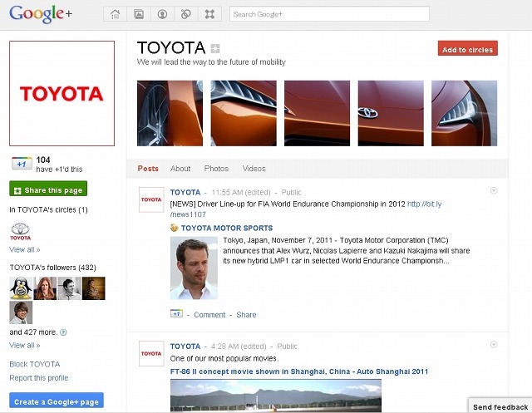Click Public label on 11:55 AM post
This screenshot has height=413, width=532.
pos(292,193)
